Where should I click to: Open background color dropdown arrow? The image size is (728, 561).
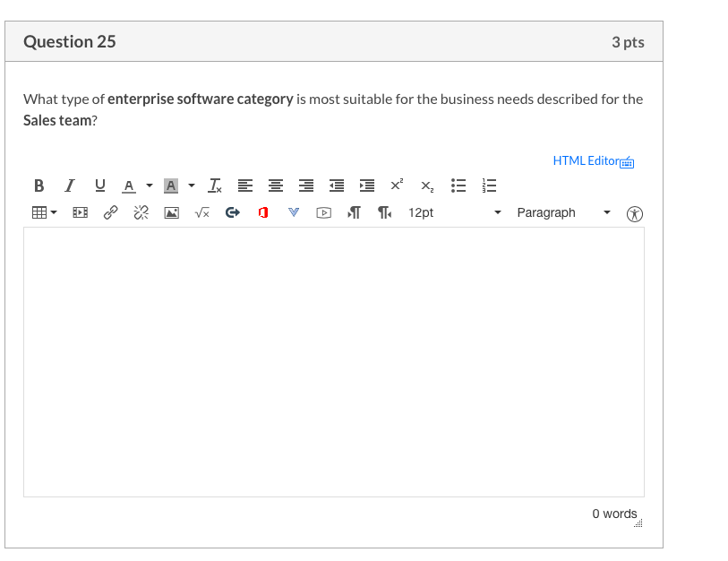click(192, 186)
